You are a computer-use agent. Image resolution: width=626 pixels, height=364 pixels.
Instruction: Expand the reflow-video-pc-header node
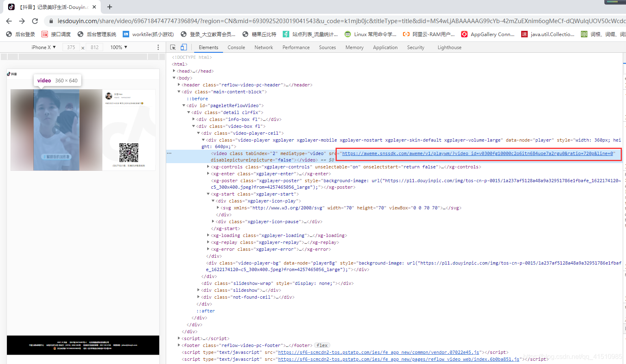tap(179, 85)
